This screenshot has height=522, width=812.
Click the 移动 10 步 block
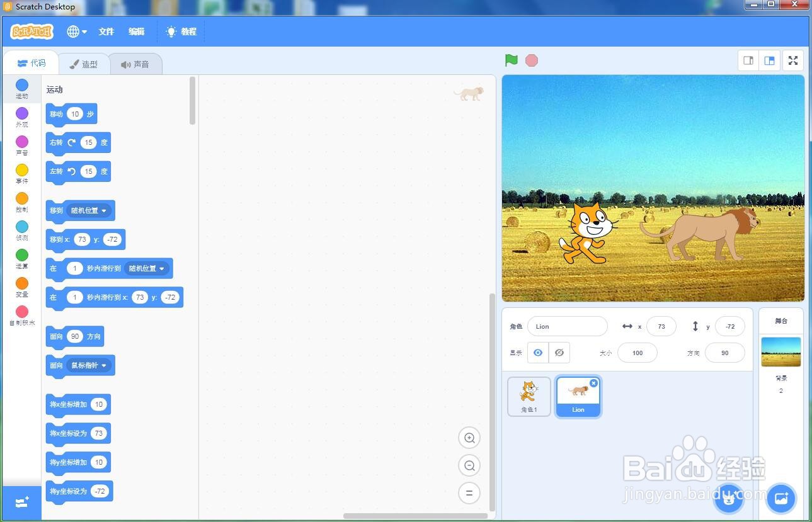(71, 115)
